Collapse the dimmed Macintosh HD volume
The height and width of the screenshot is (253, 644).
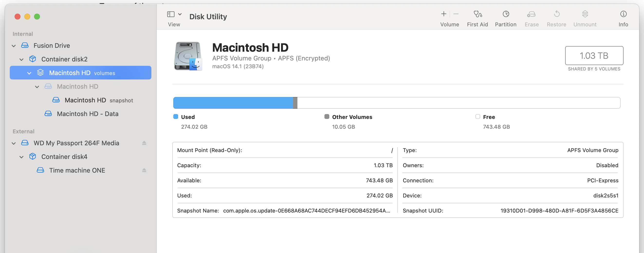[x=37, y=87]
